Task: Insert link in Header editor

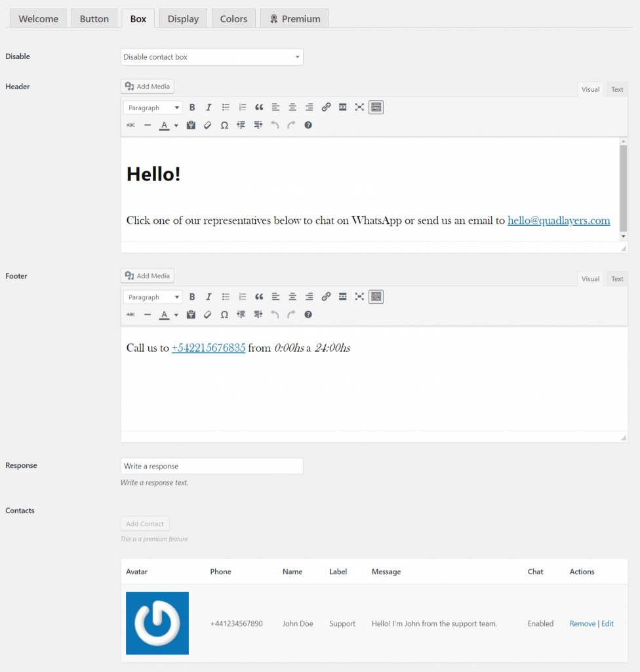Action: pos(326,107)
